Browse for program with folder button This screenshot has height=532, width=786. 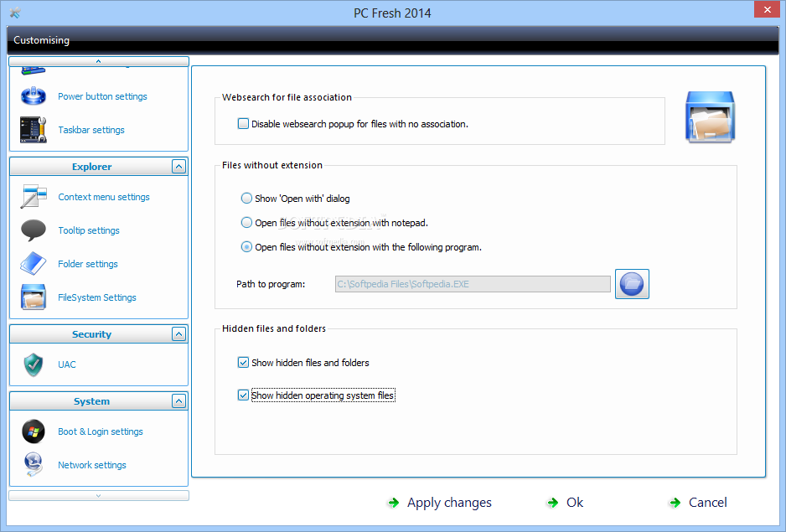(632, 284)
